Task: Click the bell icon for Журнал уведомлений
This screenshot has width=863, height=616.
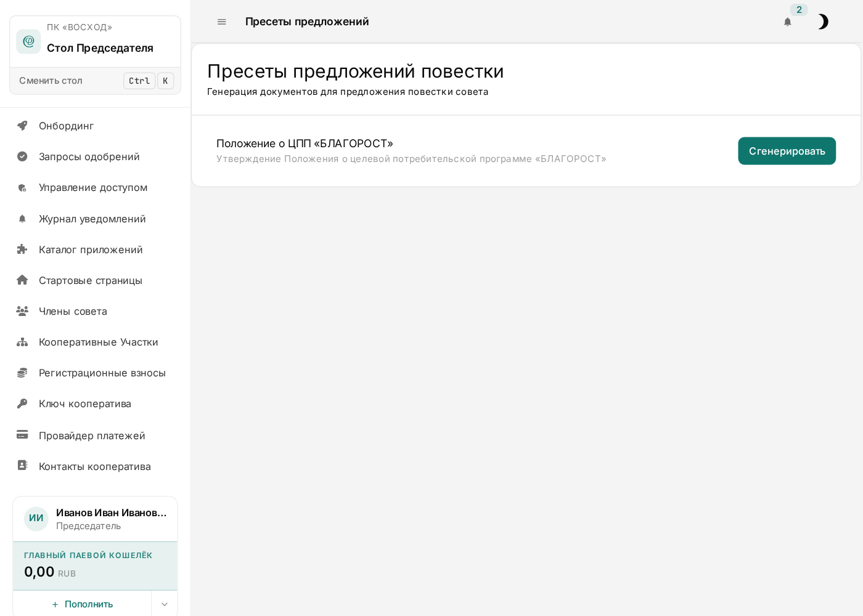Action: (22, 219)
